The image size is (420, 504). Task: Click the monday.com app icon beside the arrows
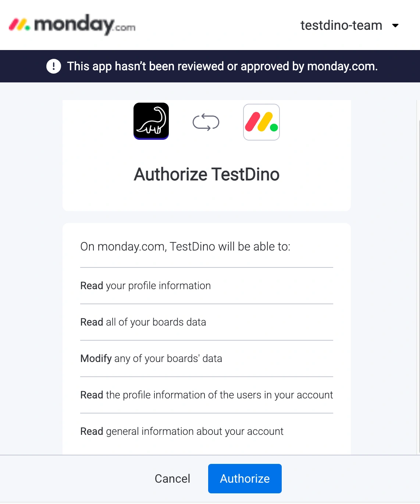(x=261, y=122)
